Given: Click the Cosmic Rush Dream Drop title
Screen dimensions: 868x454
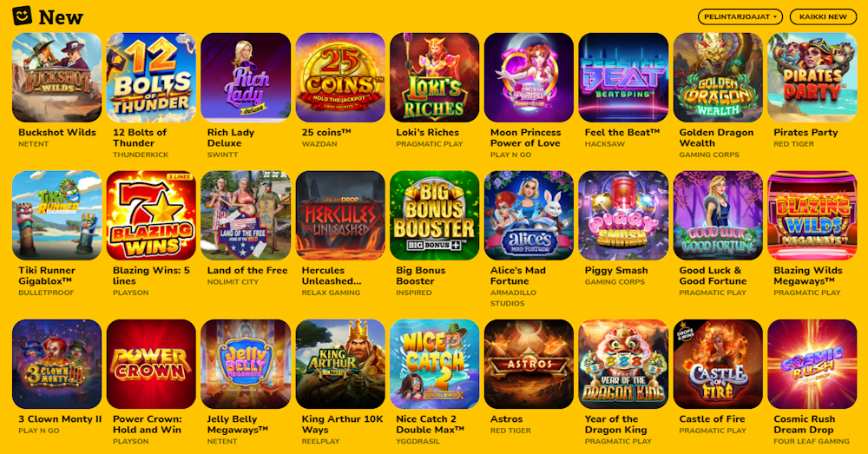Looking at the screenshot, I should click(x=805, y=424).
